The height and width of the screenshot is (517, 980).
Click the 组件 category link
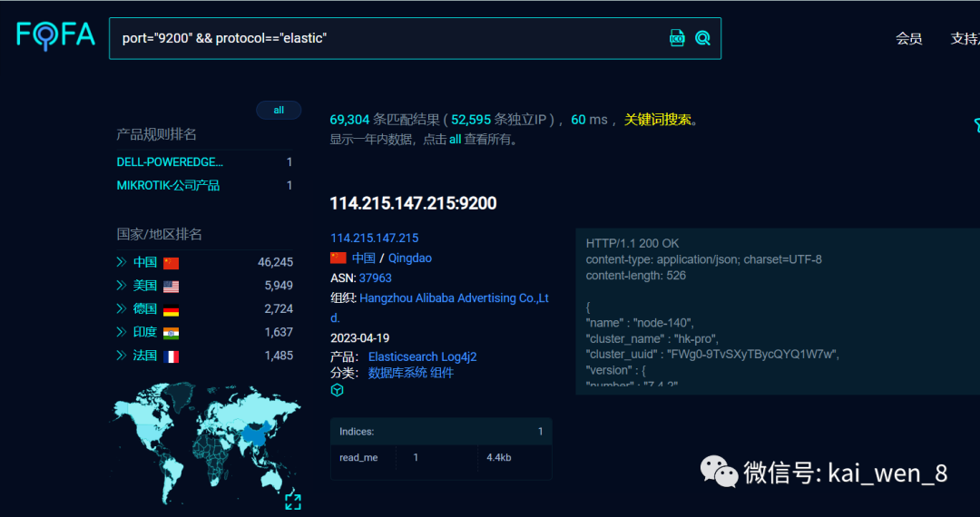click(442, 374)
